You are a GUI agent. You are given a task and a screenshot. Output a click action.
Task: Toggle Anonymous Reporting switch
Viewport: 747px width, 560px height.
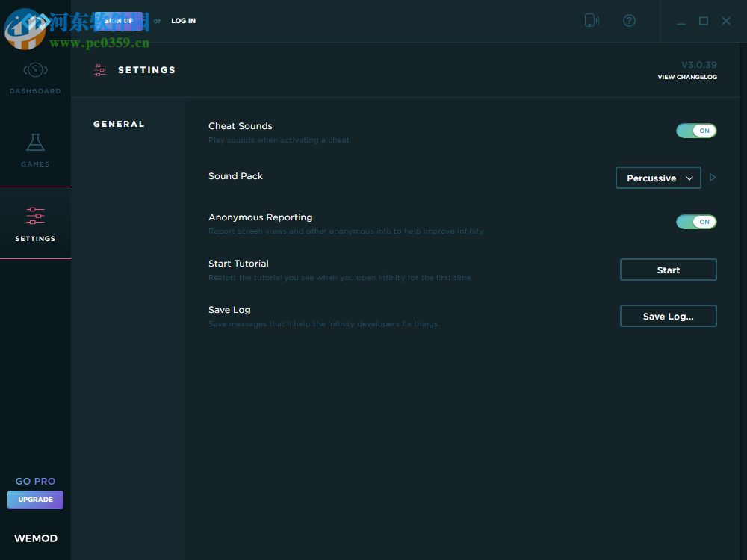tap(696, 222)
